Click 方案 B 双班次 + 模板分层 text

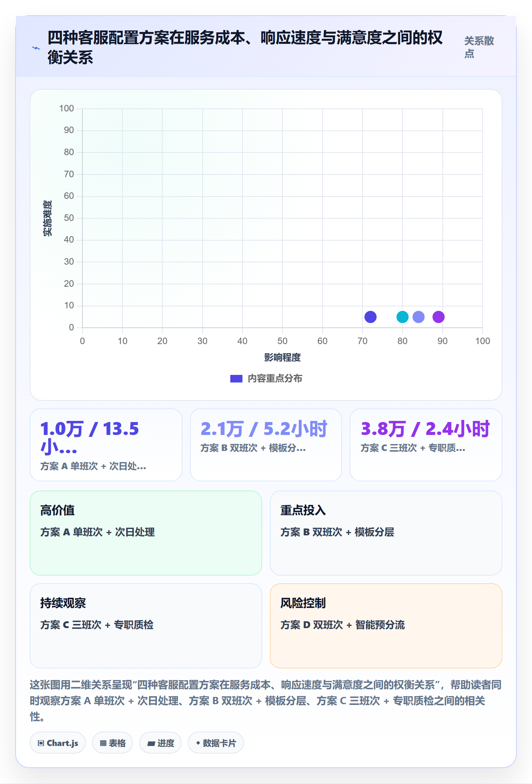pos(337,532)
